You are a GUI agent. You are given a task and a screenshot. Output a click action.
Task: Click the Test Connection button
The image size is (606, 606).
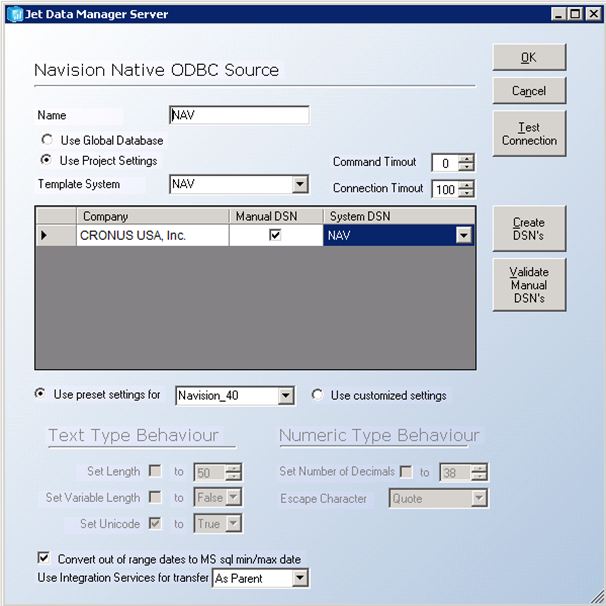pyautogui.click(x=529, y=134)
